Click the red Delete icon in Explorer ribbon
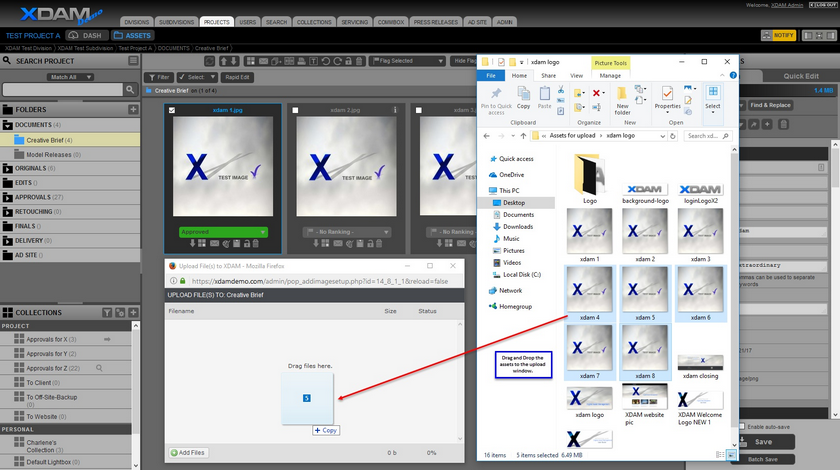Image resolution: width=840 pixels, height=470 pixels. point(597,93)
